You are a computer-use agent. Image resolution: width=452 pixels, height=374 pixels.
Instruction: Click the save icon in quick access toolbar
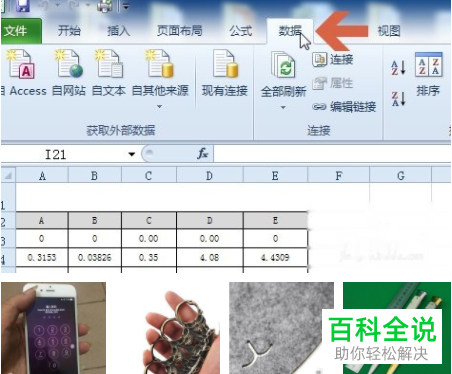tap(23, 5)
